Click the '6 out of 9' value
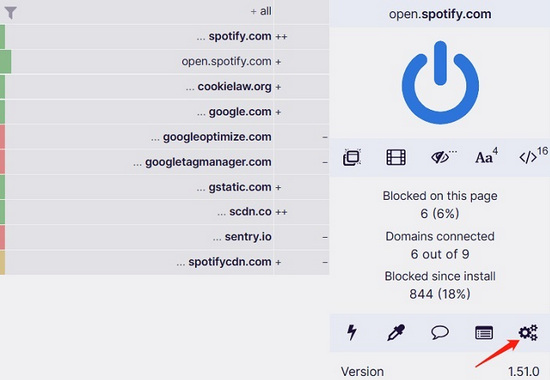The width and height of the screenshot is (550, 380). pos(440,254)
